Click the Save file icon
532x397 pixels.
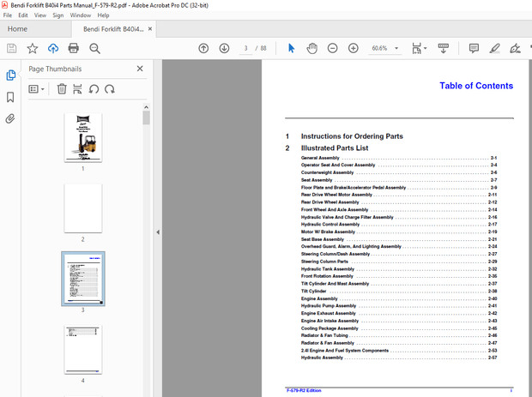11,49
